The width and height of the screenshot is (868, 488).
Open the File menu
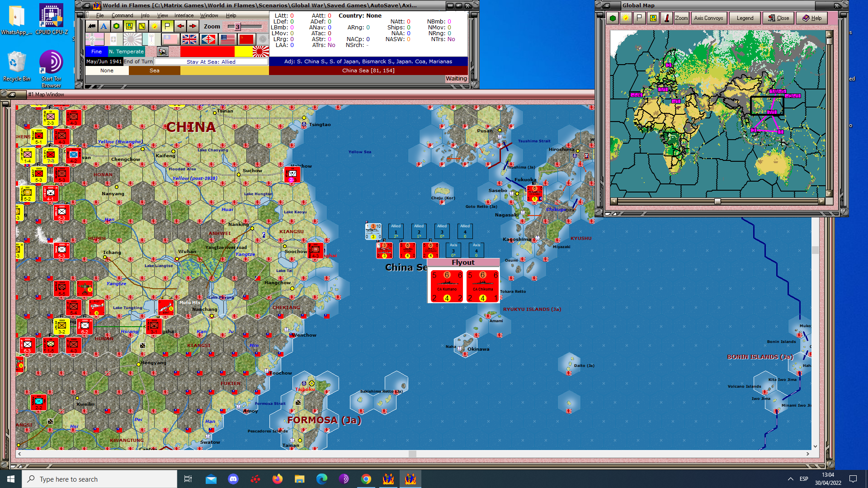pos(100,15)
